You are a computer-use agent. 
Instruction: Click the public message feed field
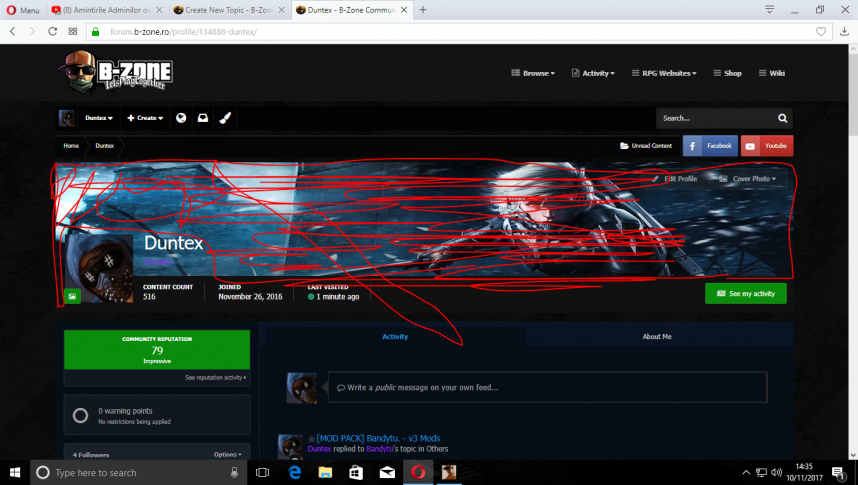click(x=547, y=388)
